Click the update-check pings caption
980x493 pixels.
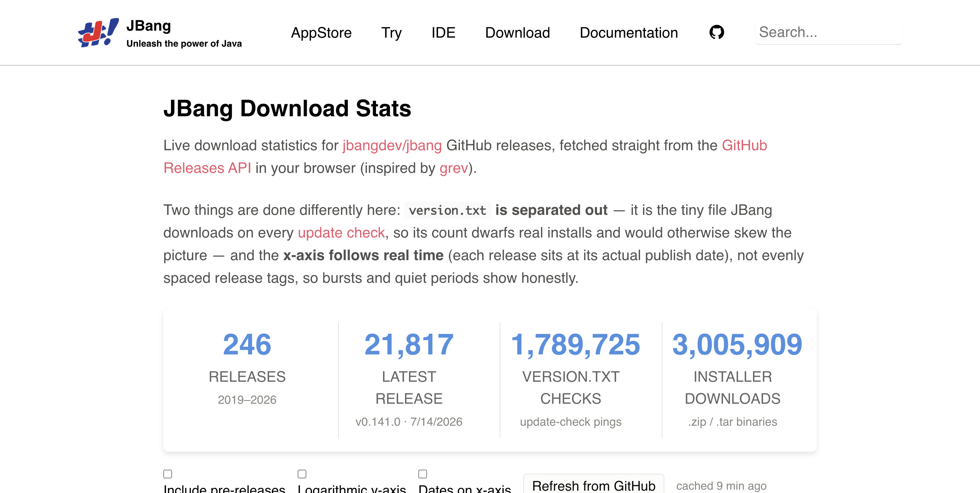pyautogui.click(x=571, y=421)
